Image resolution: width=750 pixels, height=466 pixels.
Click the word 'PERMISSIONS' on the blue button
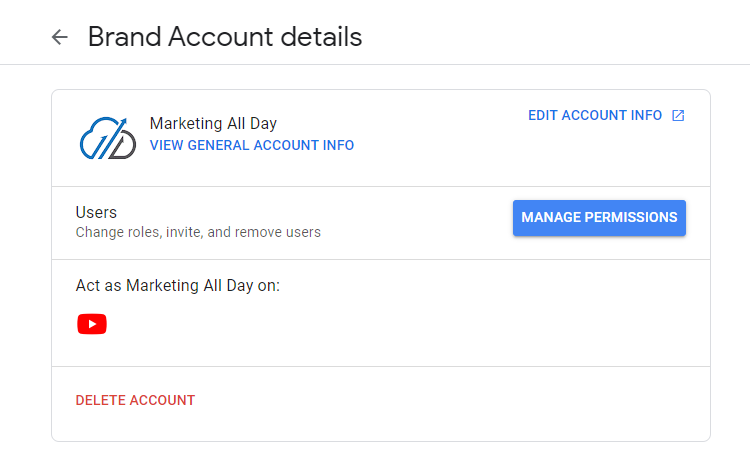(631, 217)
